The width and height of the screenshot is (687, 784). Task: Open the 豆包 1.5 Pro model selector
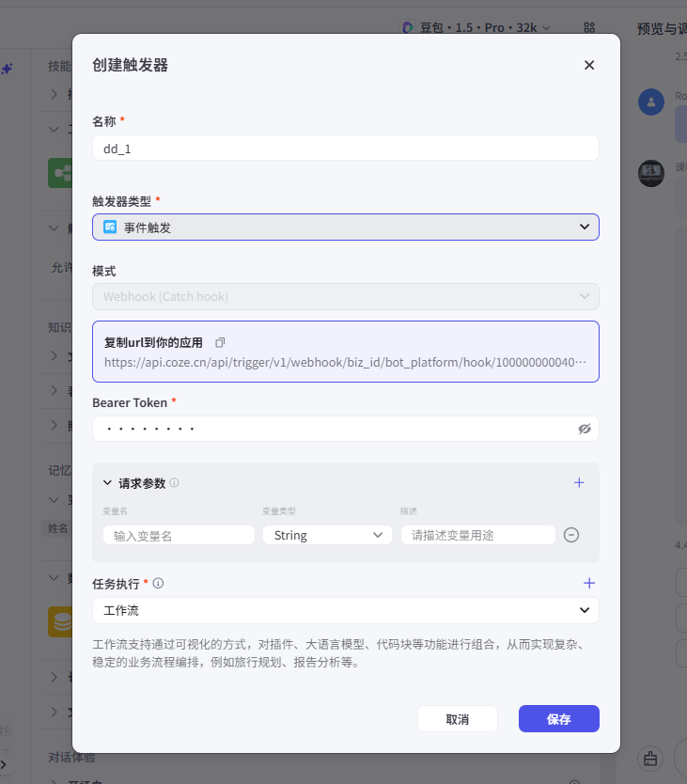pos(476,27)
